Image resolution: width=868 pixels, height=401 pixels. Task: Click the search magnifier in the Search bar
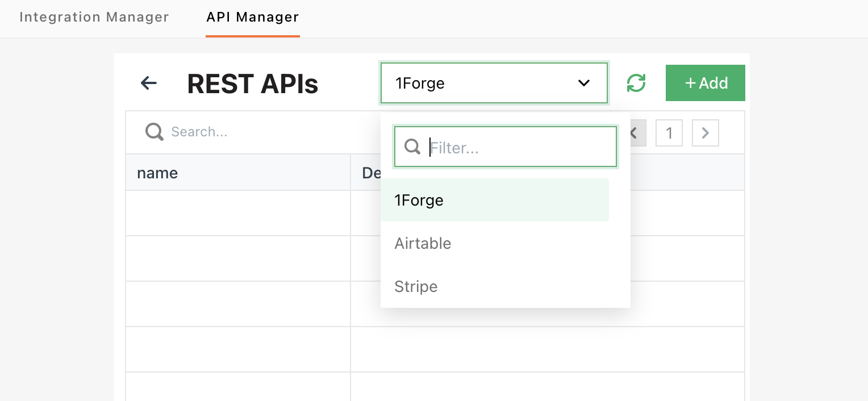[154, 132]
